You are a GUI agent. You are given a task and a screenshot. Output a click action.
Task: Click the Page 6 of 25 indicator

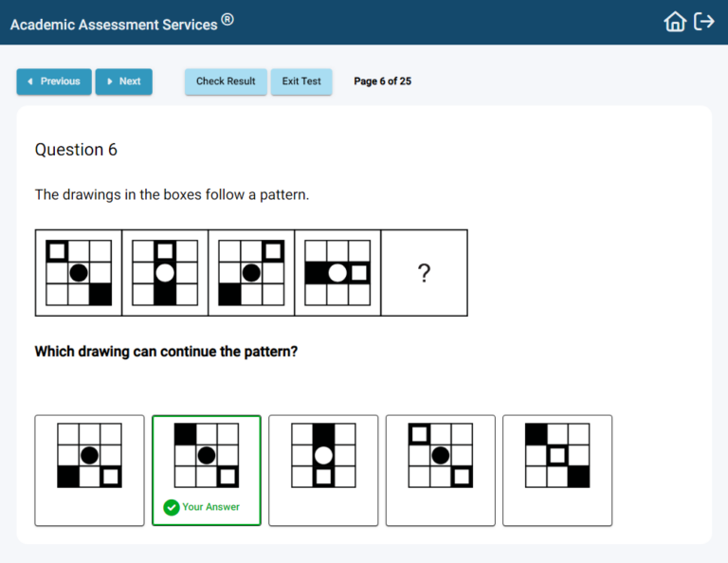[382, 82]
